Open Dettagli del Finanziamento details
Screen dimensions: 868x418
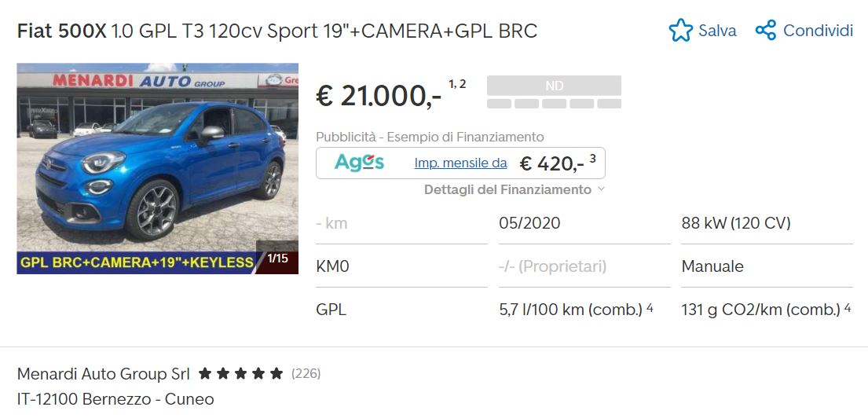coord(507,190)
